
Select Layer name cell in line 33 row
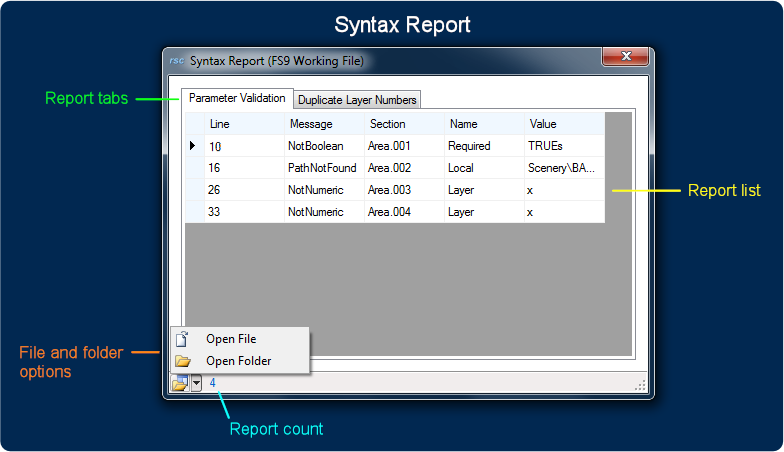tap(484, 212)
